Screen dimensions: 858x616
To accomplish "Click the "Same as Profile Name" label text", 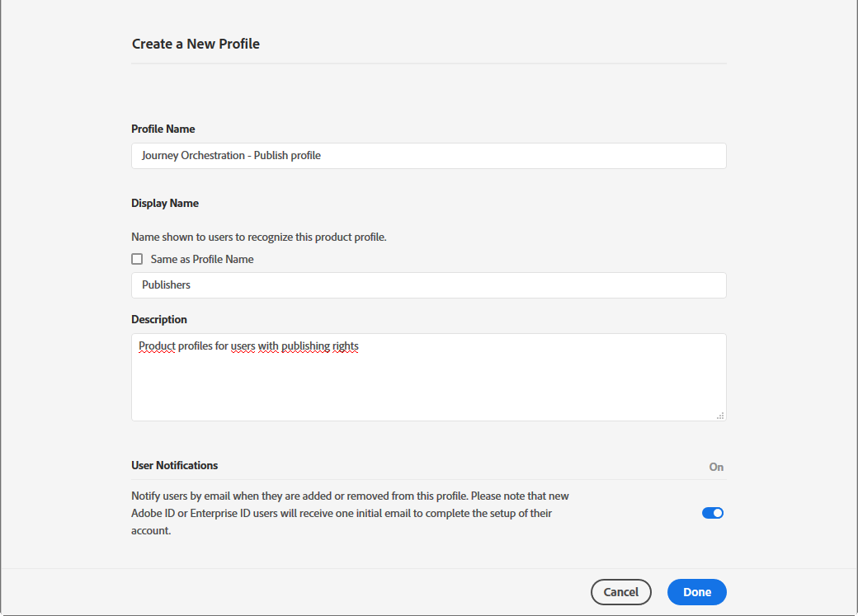I will pos(202,259).
